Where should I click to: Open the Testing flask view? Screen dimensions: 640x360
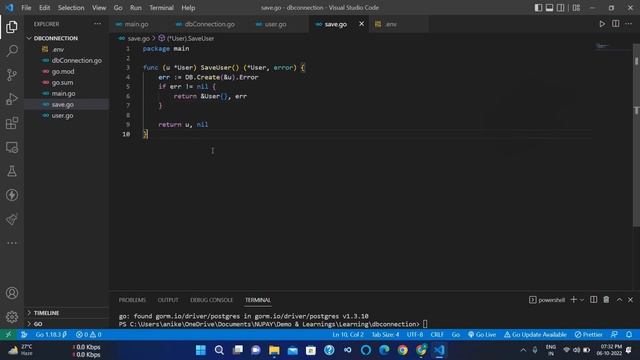12,171
